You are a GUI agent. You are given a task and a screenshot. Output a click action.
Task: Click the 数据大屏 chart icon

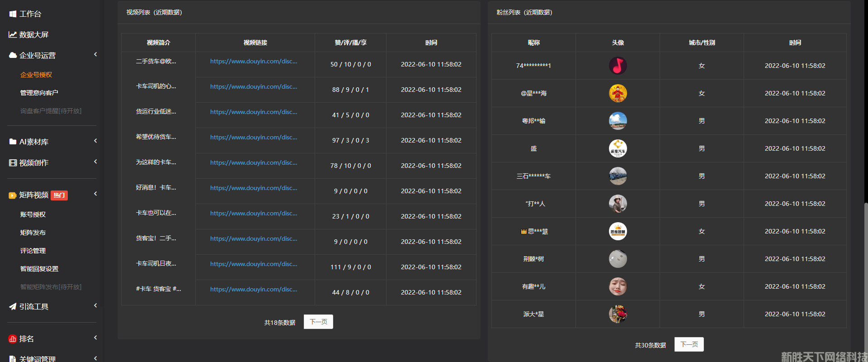click(x=13, y=35)
